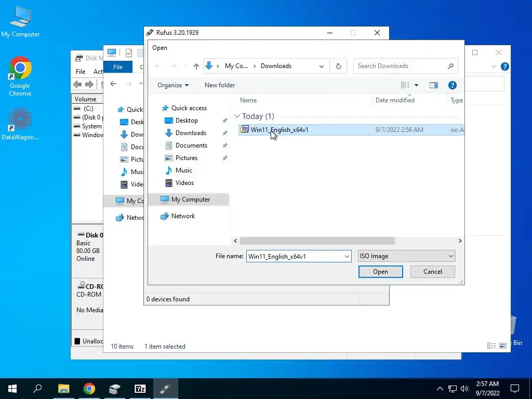Open File Explorer from taskbar
The image size is (532, 399).
(63, 389)
